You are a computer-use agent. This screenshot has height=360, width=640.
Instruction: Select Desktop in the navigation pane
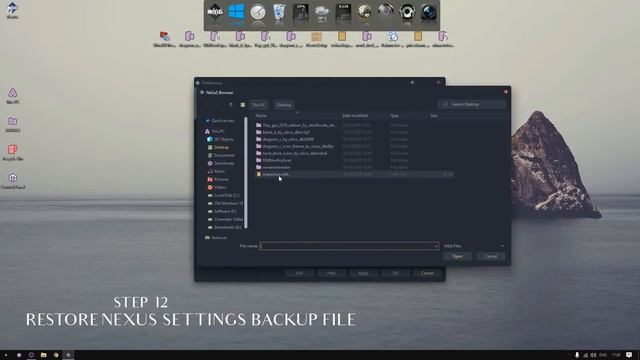pos(218,147)
